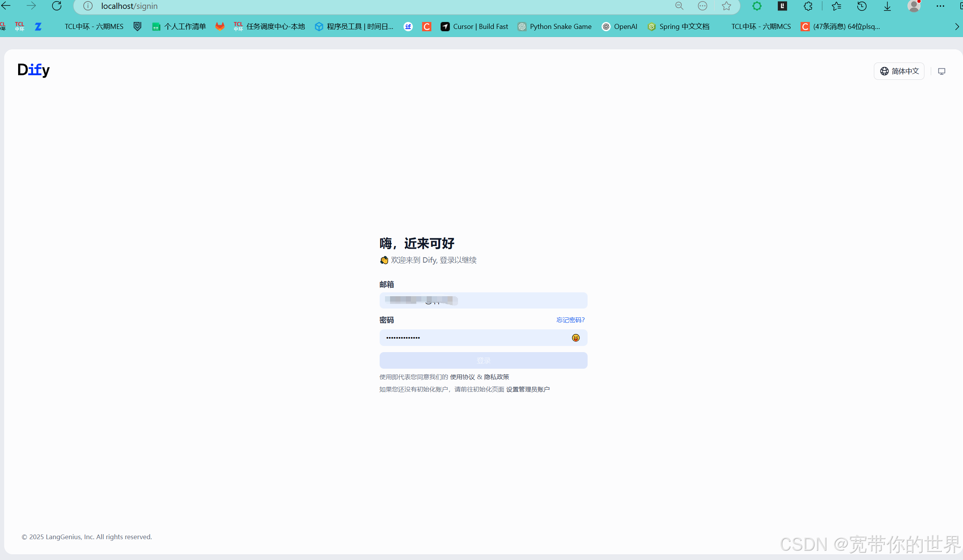This screenshot has height=560, width=963.
Task: Toggle the theme using the monitor icon
Action: [x=941, y=71]
